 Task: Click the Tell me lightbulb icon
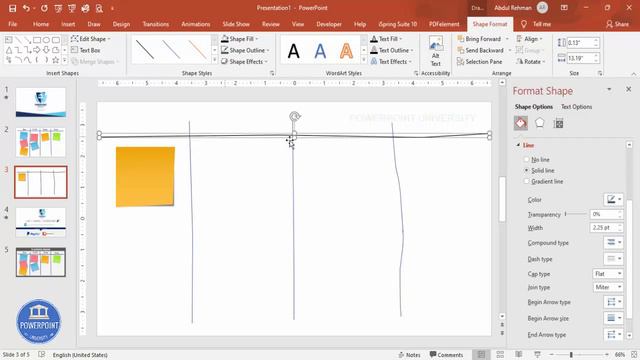[524, 24]
